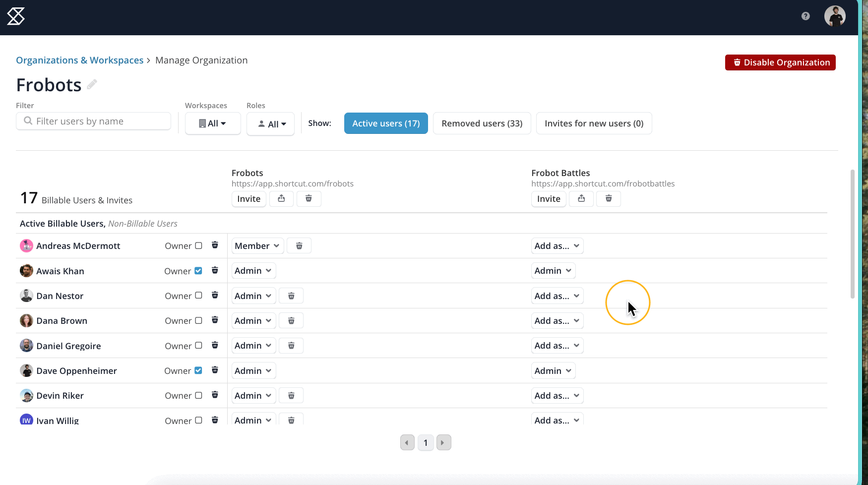This screenshot has width=868, height=485.
Task: Click trash icon under Frobots workspace header
Action: coord(309,199)
